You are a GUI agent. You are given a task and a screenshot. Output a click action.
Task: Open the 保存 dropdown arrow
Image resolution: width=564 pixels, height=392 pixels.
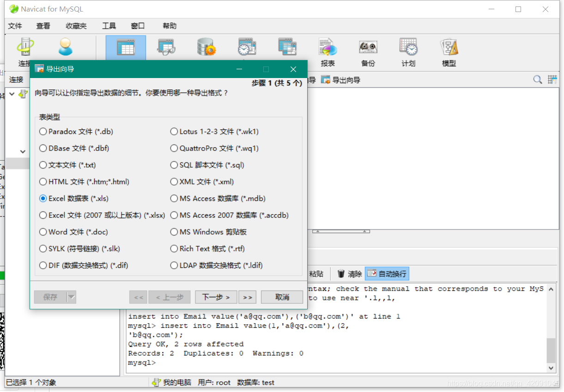[x=71, y=297]
